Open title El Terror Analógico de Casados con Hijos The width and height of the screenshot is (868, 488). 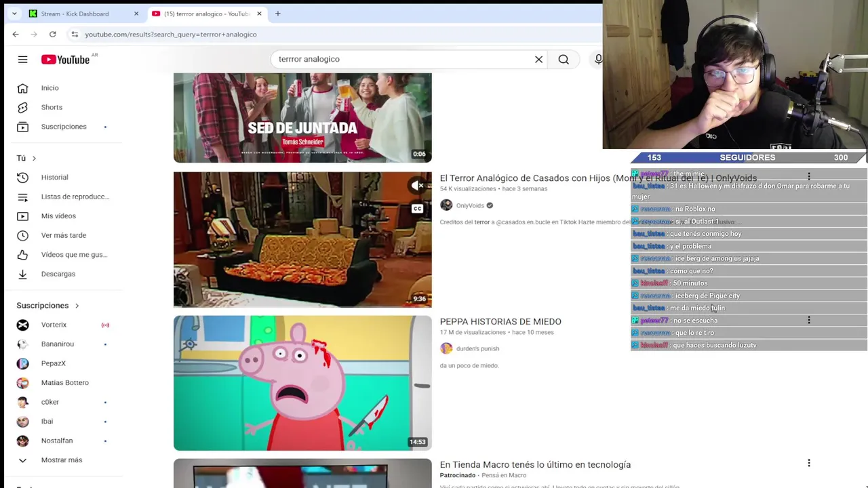coord(598,178)
